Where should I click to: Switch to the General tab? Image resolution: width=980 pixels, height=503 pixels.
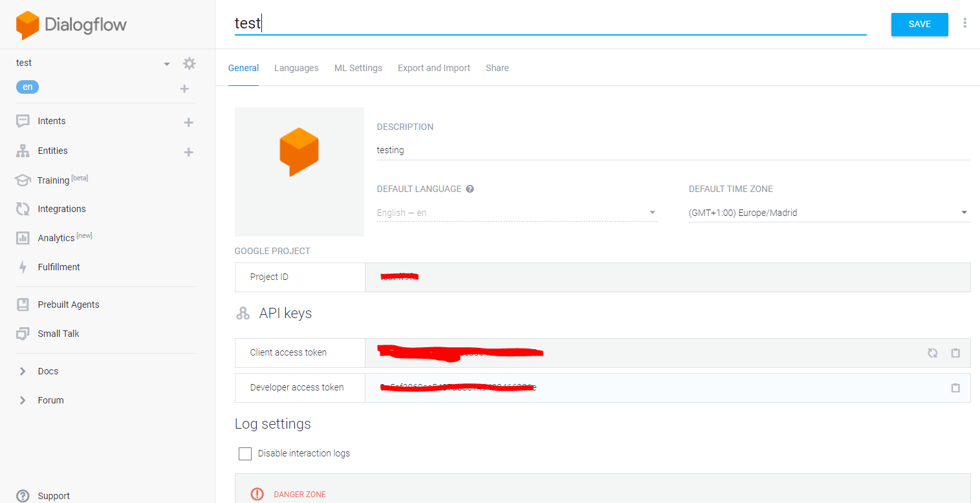click(243, 68)
